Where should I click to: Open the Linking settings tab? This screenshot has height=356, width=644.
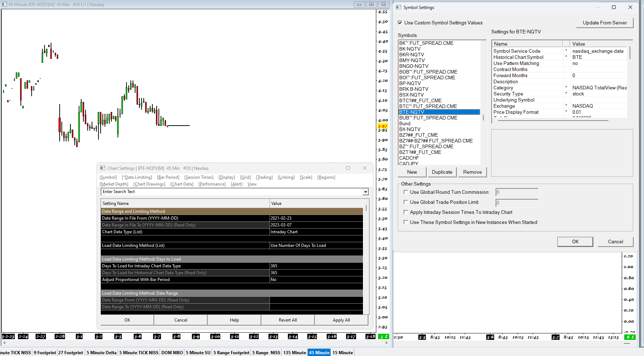286,177
